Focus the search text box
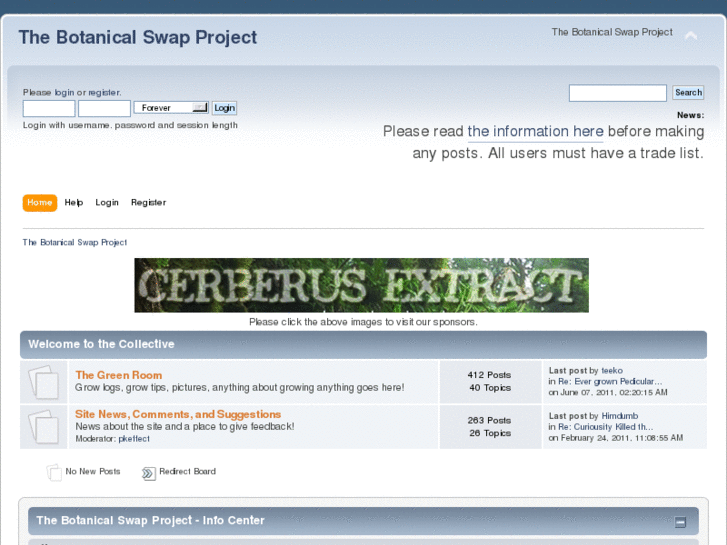This screenshot has width=727, height=545. [618, 93]
